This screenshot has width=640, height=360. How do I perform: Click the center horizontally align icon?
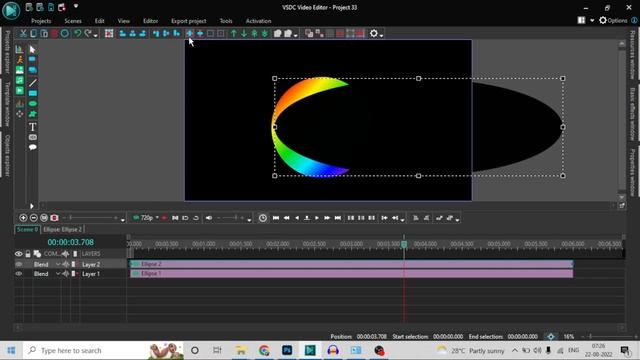tap(189, 33)
